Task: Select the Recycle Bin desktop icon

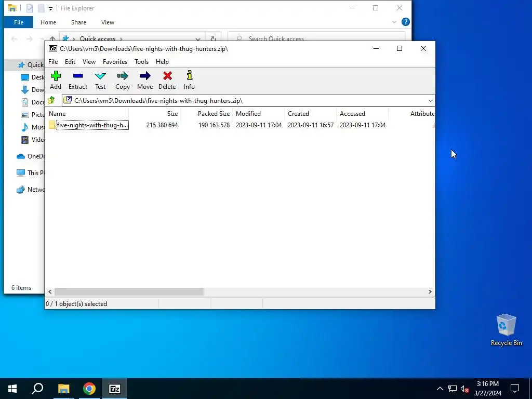Action: (x=506, y=330)
